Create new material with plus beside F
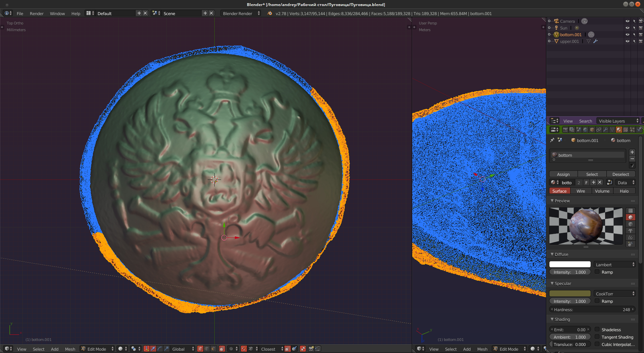The width and height of the screenshot is (644, 353). (x=593, y=183)
